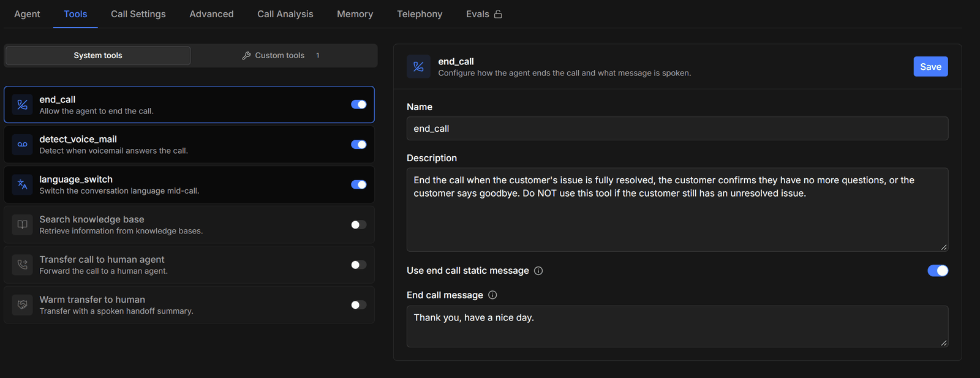Open the Evals tab
This screenshot has width=980, height=378.
point(484,14)
